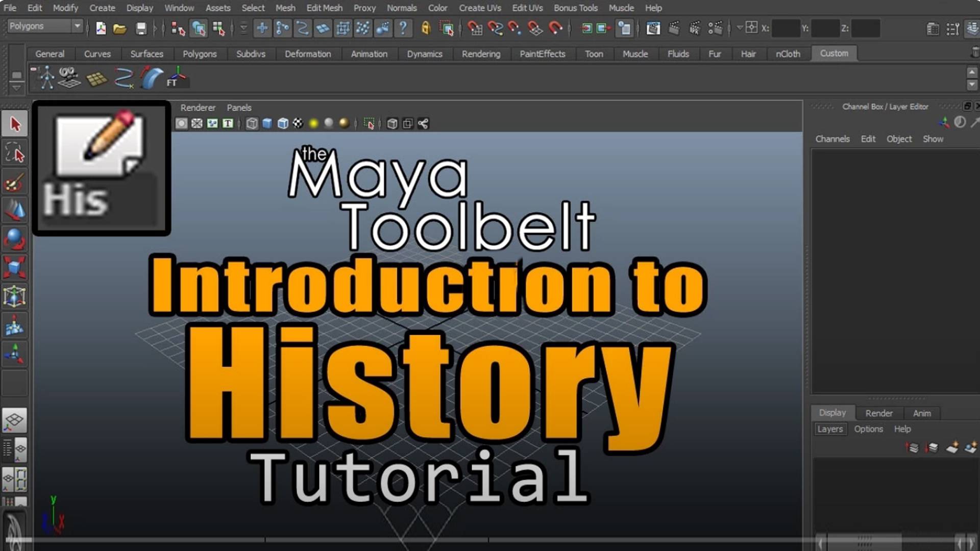980x551 pixels.
Task: Start an IPR render from the status line
Action: click(695, 29)
